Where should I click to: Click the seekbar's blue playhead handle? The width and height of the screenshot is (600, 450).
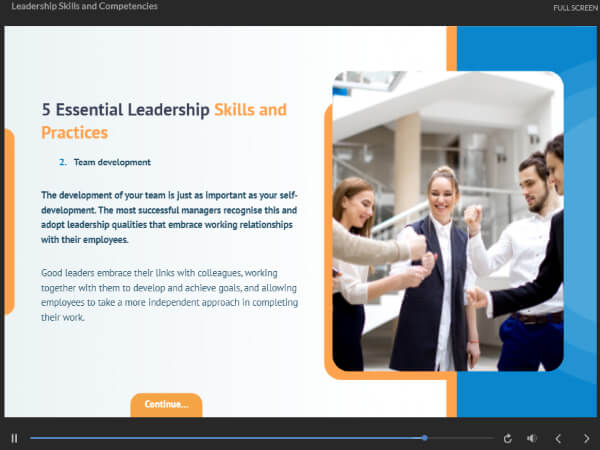click(425, 438)
